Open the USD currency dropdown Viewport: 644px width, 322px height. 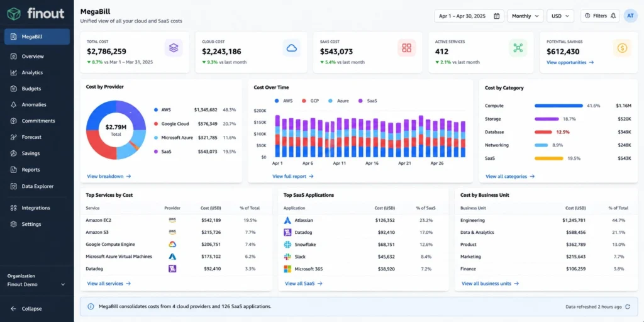(560, 16)
